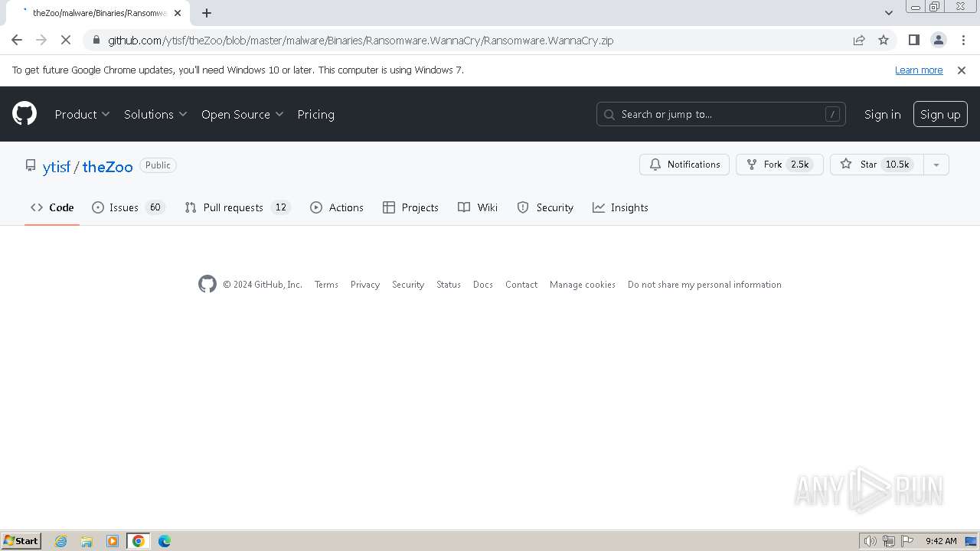
Task: Click the volume speaker tray icon
Action: tap(870, 541)
